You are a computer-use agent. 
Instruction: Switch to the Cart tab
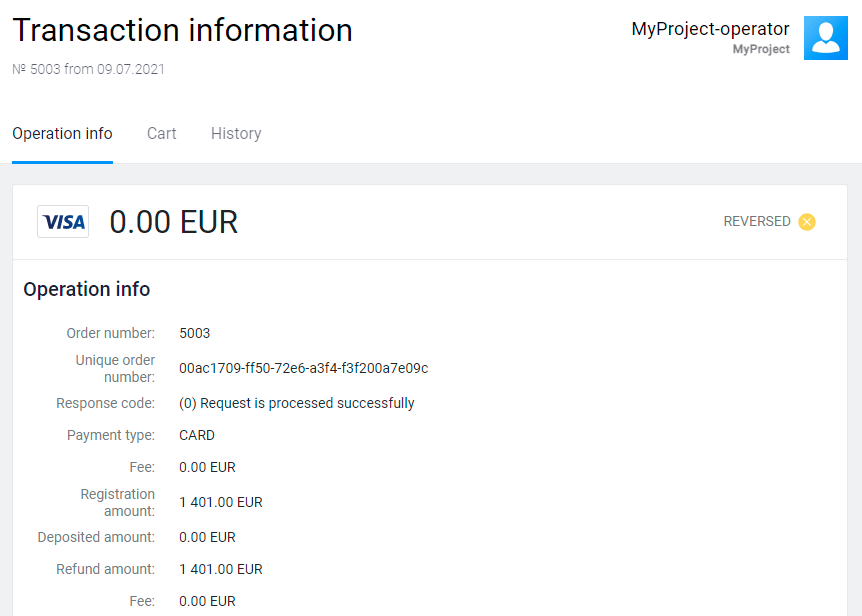[x=161, y=134]
